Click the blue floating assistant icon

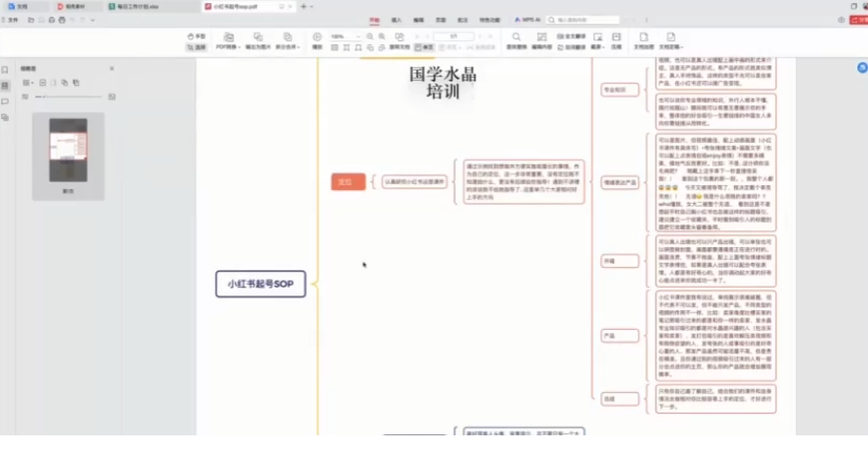[862, 68]
